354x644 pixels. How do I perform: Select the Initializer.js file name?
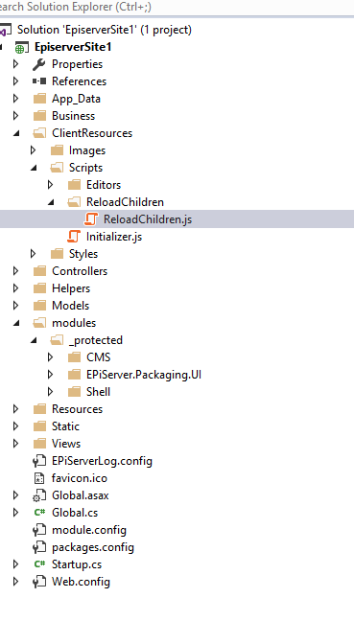tap(114, 237)
